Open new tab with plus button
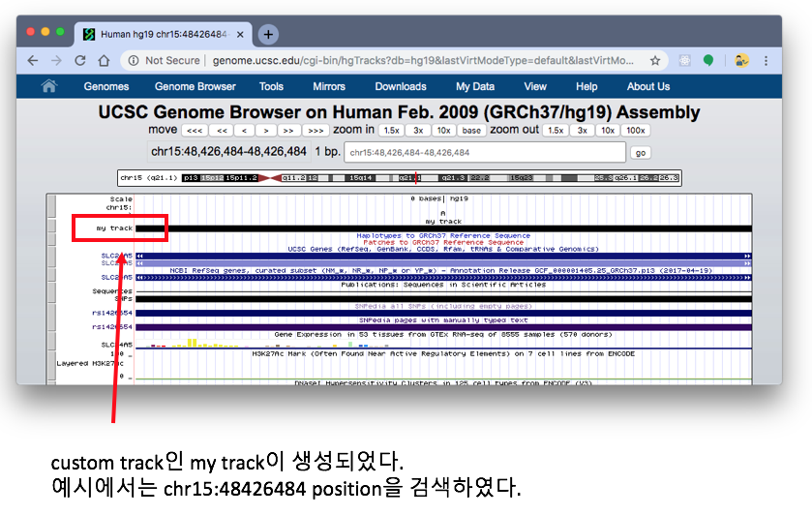This screenshot has height=515, width=812. [268, 34]
